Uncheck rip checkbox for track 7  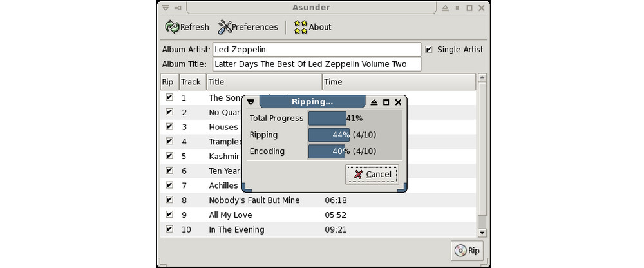[x=169, y=185]
